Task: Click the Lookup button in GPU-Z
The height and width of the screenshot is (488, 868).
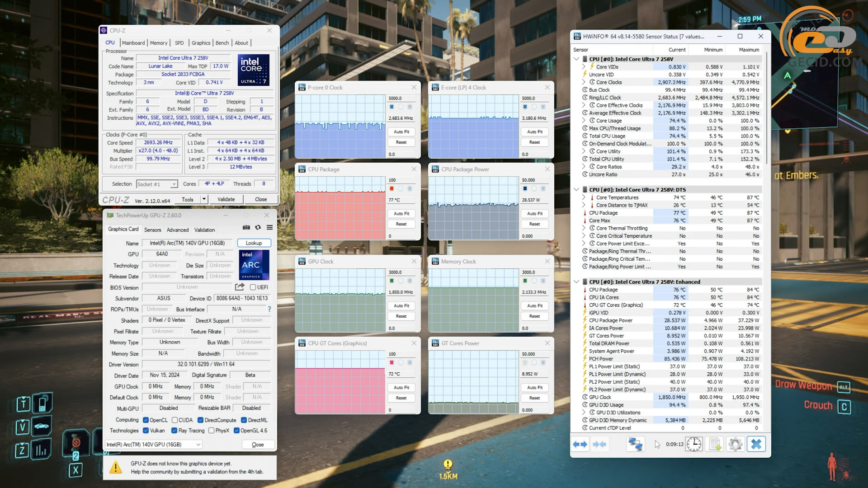Action: click(x=254, y=243)
